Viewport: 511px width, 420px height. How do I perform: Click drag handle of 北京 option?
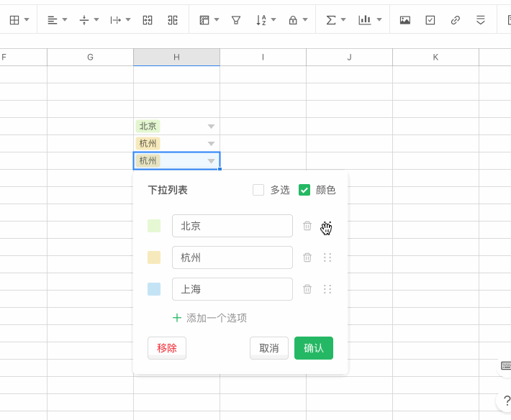(327, 226)
